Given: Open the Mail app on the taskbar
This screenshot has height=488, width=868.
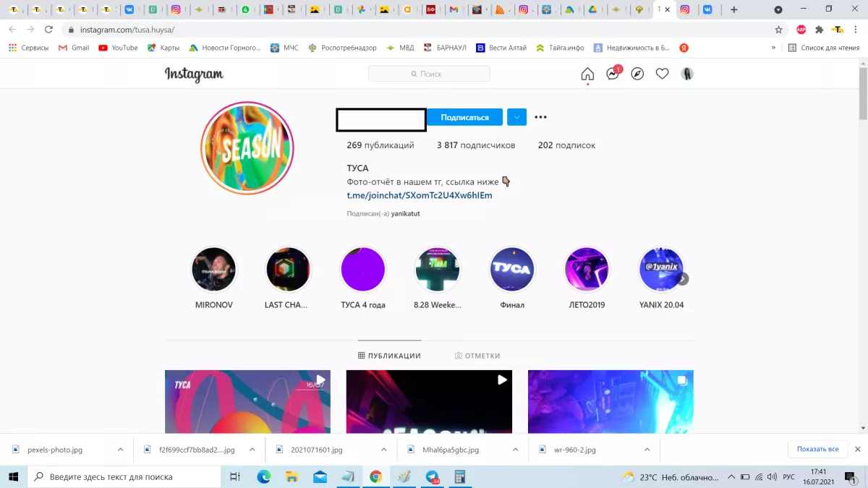Looking at the screenshot, I should pyautogui.click(x=320, y=477).
